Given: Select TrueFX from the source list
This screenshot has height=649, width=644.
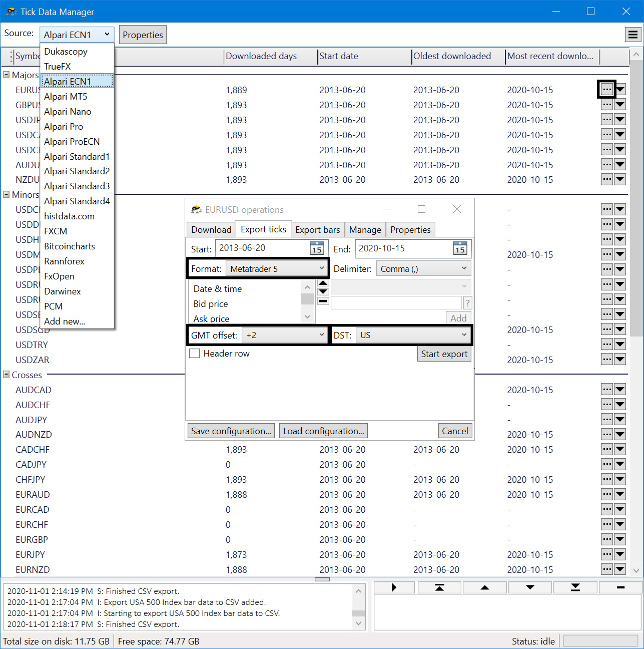Looking at the screenshot, I should [77, 67].
